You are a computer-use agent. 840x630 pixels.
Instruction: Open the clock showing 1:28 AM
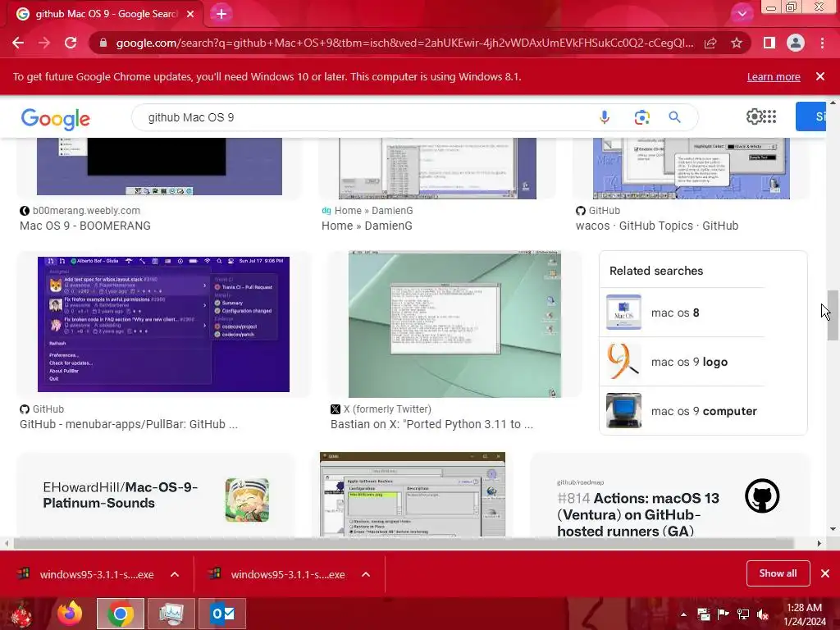point(804,614)
